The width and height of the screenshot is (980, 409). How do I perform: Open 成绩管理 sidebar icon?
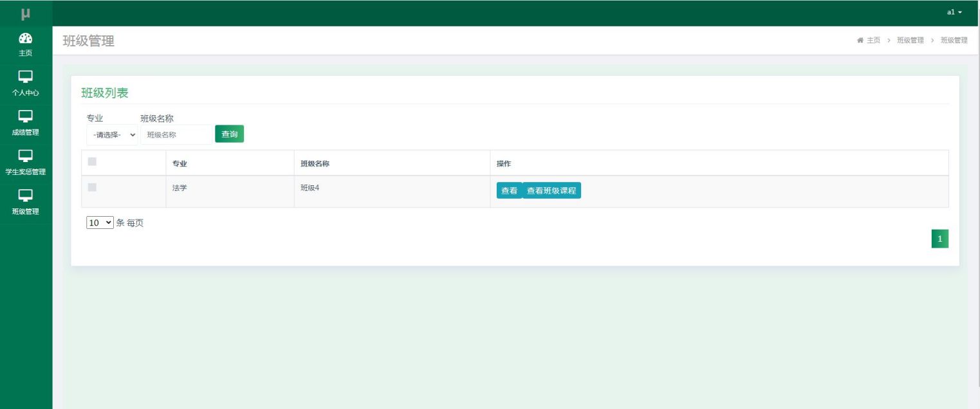point(26,116)
